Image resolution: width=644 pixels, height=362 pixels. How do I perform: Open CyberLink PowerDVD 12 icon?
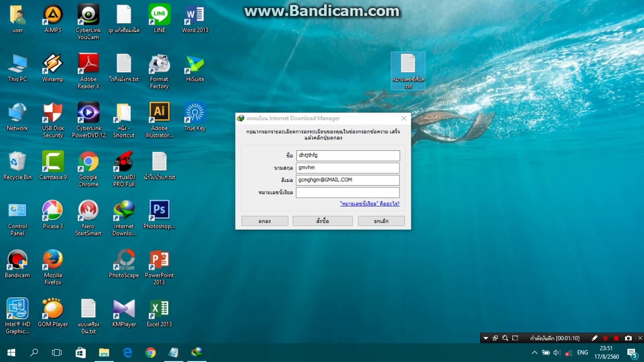[89, 121]
